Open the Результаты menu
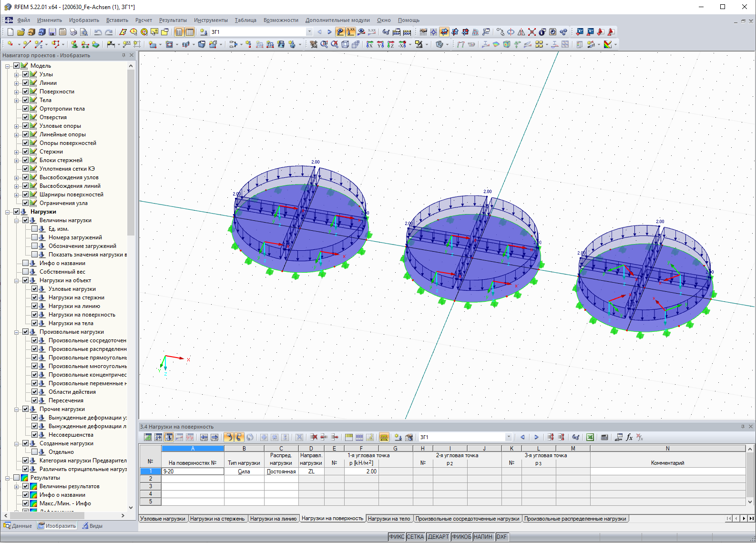This screenshot has width=756, height=543. (x=173, y=20)
